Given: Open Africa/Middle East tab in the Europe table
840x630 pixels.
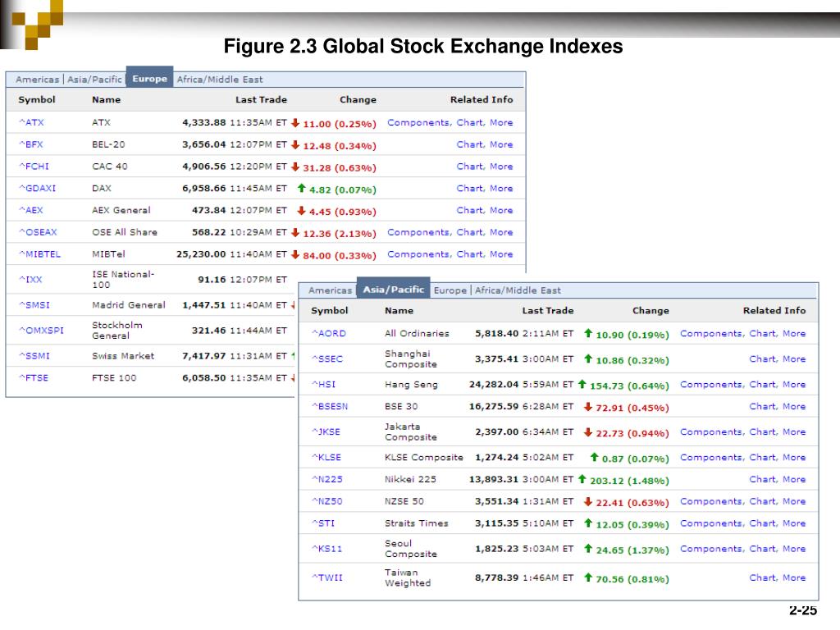Looking at the screenshot, I should 220,80.
